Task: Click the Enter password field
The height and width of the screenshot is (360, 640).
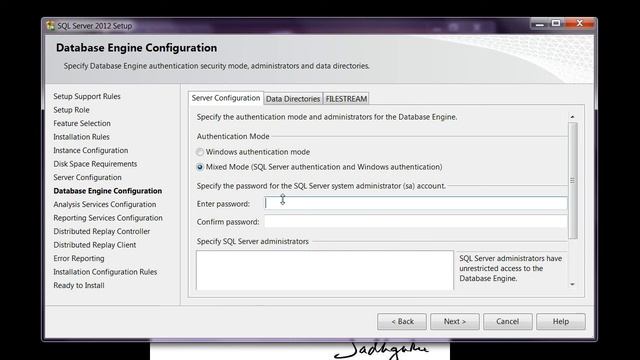Action: tap(416, 203)
